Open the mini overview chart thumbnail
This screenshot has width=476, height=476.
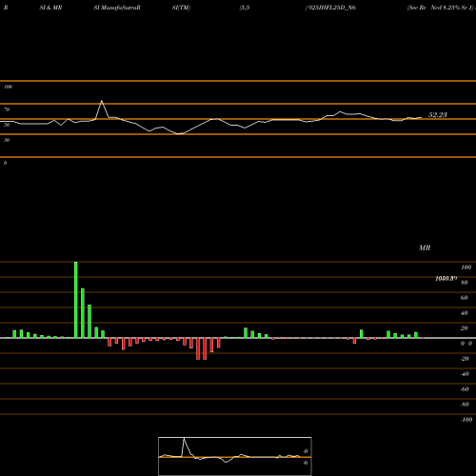[235, 456]
